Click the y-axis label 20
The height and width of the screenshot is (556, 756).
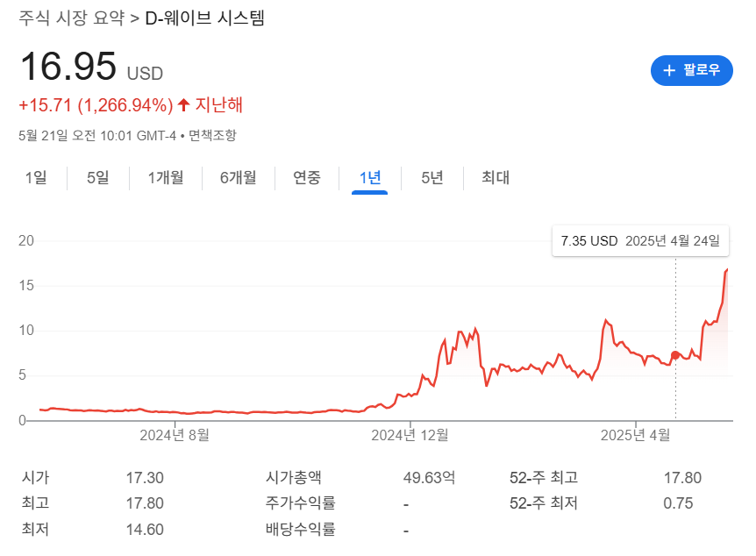pos(26,240)
